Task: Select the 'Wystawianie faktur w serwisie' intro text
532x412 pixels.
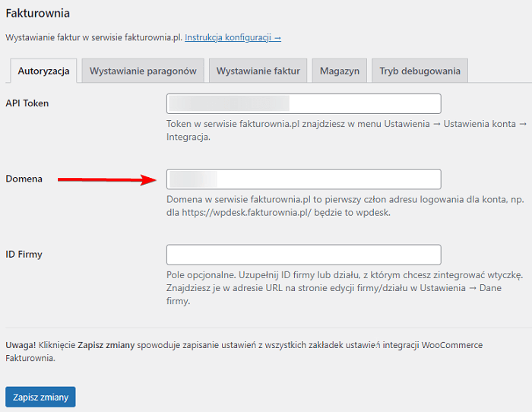Action: pyautogui.click(x=94, y=37)
